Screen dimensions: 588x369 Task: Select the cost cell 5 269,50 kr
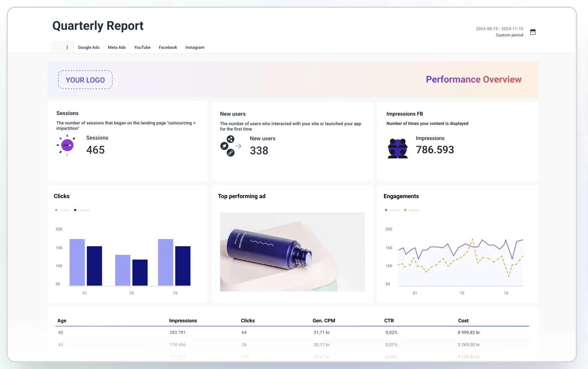469,345
